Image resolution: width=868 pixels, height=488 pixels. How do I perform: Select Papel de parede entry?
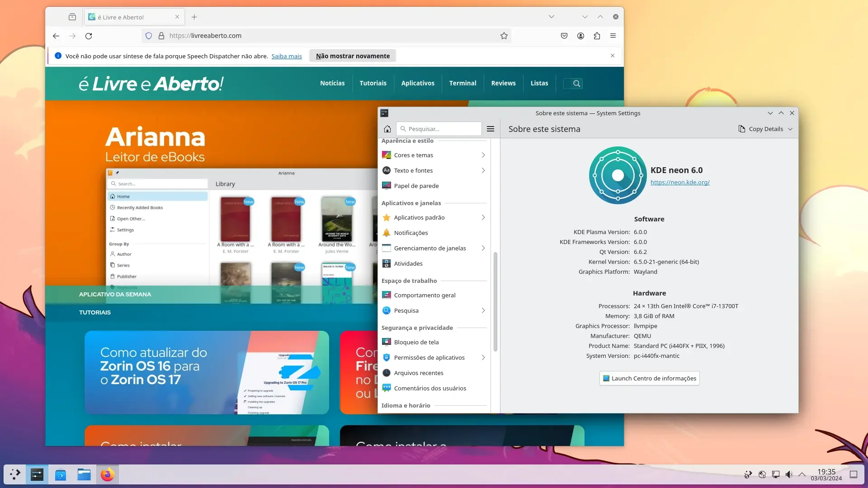click(x=434, y=186)
